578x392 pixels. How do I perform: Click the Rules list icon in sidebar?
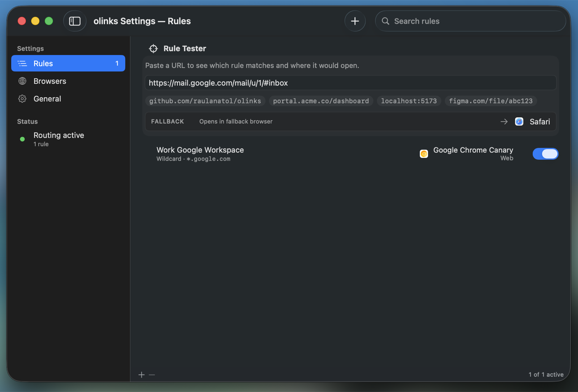22,64
